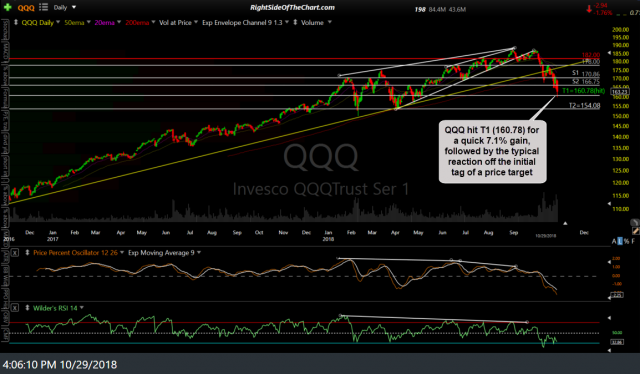Open the Vol at Price study dropdown

click(x=196, y=22)
